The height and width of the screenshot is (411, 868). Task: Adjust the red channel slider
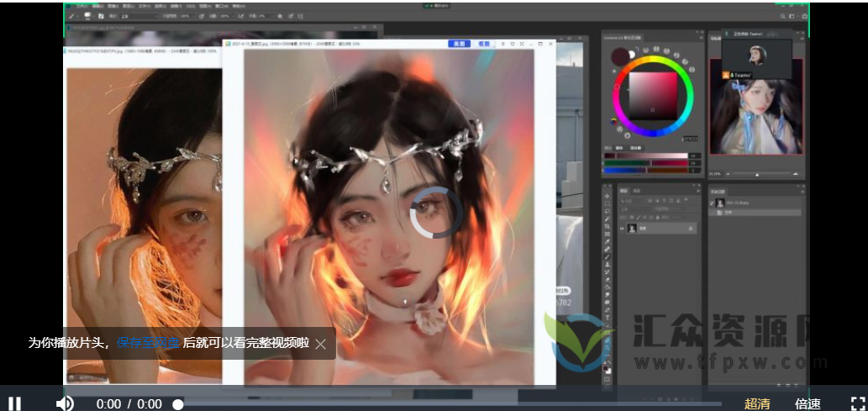[x=645, y=155]
